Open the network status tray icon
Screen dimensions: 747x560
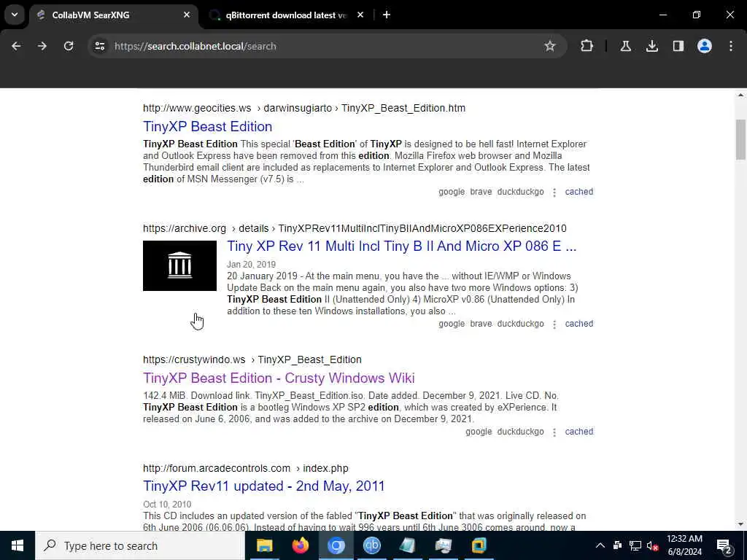coord(635,545)
